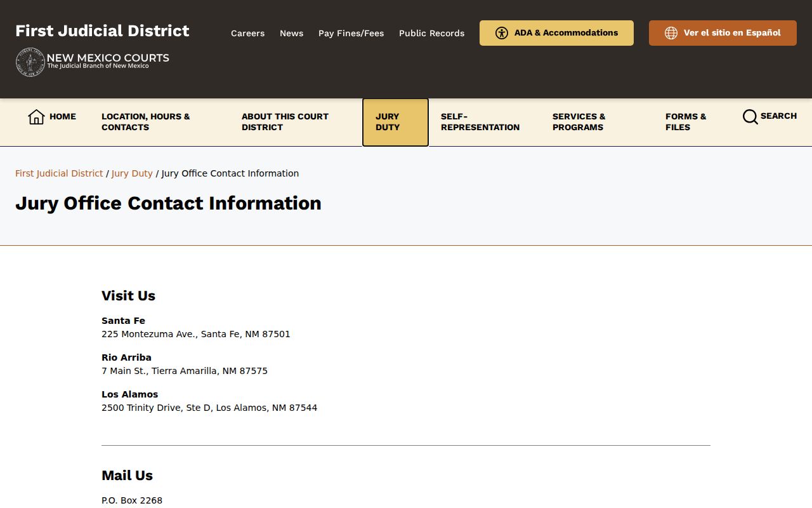Open About This Court District menu
812x508 pixels.
click(285, 122)
